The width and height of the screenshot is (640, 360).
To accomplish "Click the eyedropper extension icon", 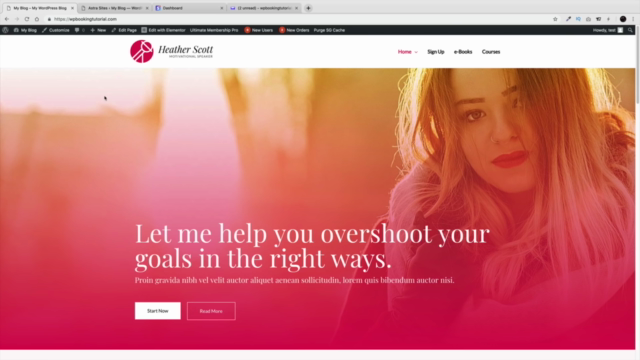I will (568, 19).
